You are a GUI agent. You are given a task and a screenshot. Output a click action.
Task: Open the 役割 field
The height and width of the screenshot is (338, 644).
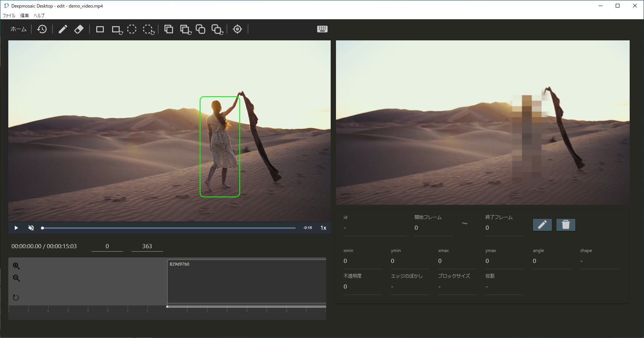505,287
